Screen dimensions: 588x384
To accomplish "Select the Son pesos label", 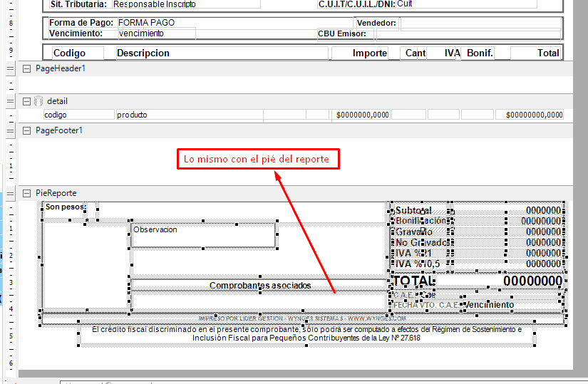I will click(65, 207).
